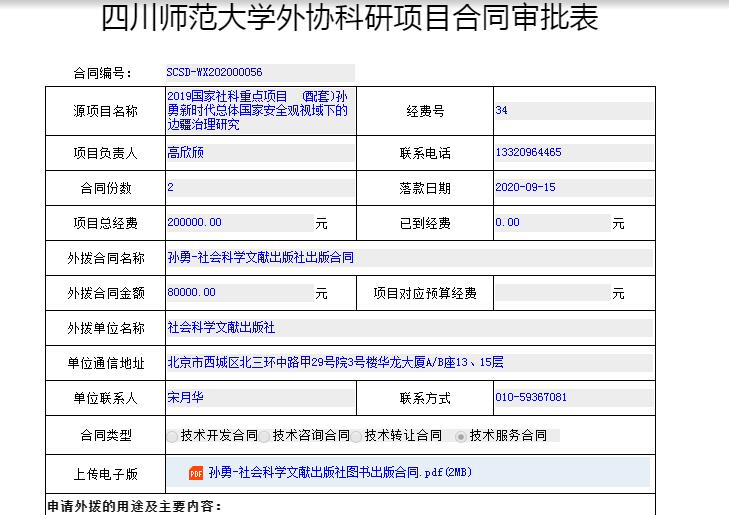Click the label 合同编号：
Screen dimensions: 729x515
tap(103, 73)
